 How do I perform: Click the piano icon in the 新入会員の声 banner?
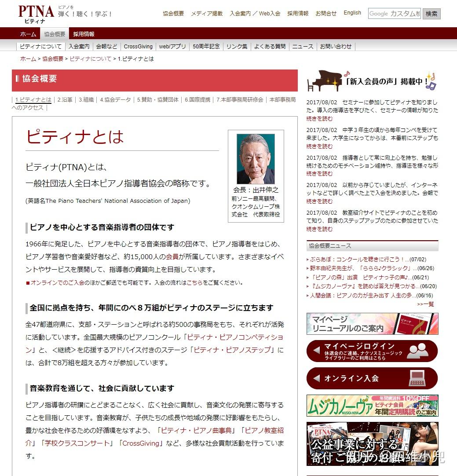pyautogui.click(x=325, y=81)
